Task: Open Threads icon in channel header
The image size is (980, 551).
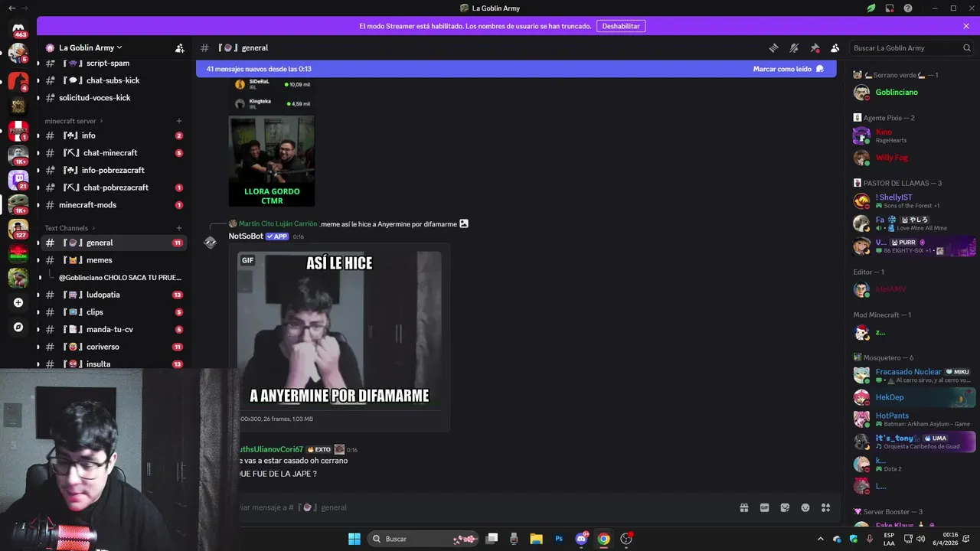Action: point(773,47)
